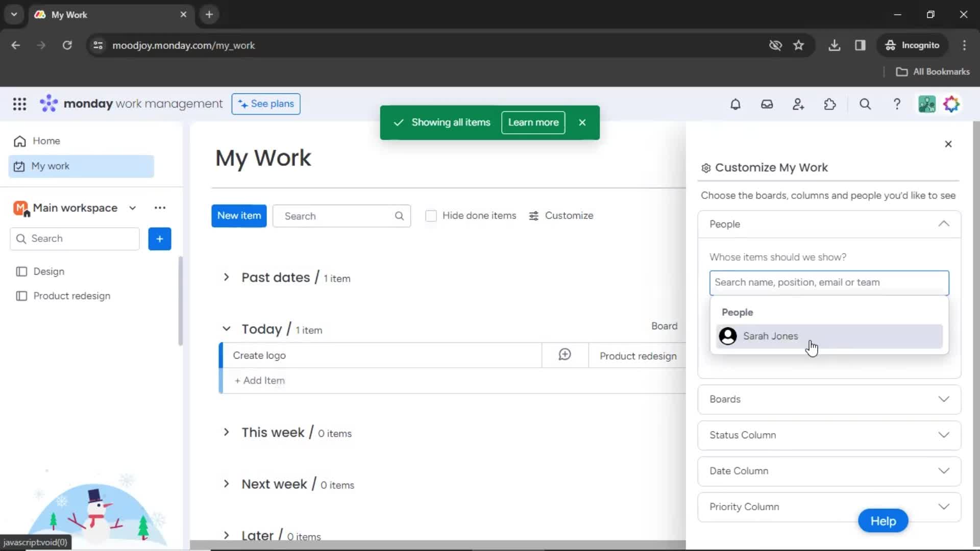The height and width of the screenshot is (551, 980).
Task: Click the magnifier icon in My Work search
Action: pos(399,216)
